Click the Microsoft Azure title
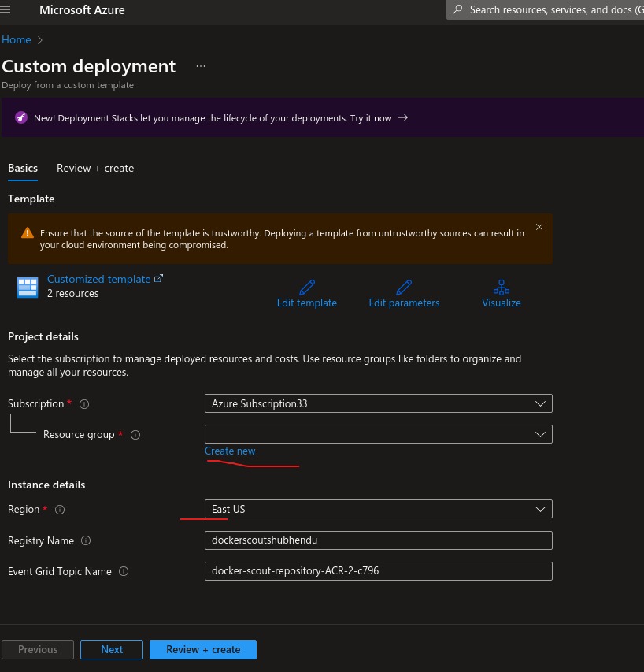This screenshot has height=672, width=644. pyautogui.click(x=82, y=10)
